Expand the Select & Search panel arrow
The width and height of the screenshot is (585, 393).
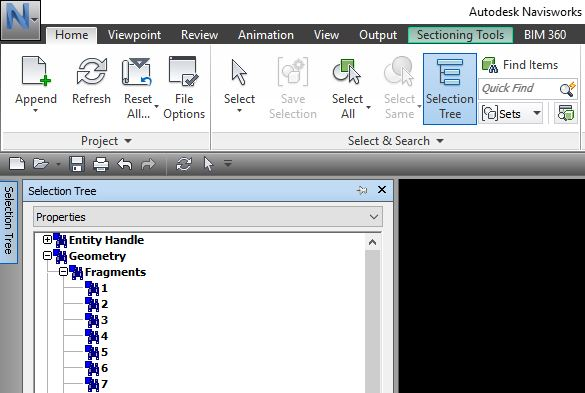pyautogui.click(x=440, y=141)
